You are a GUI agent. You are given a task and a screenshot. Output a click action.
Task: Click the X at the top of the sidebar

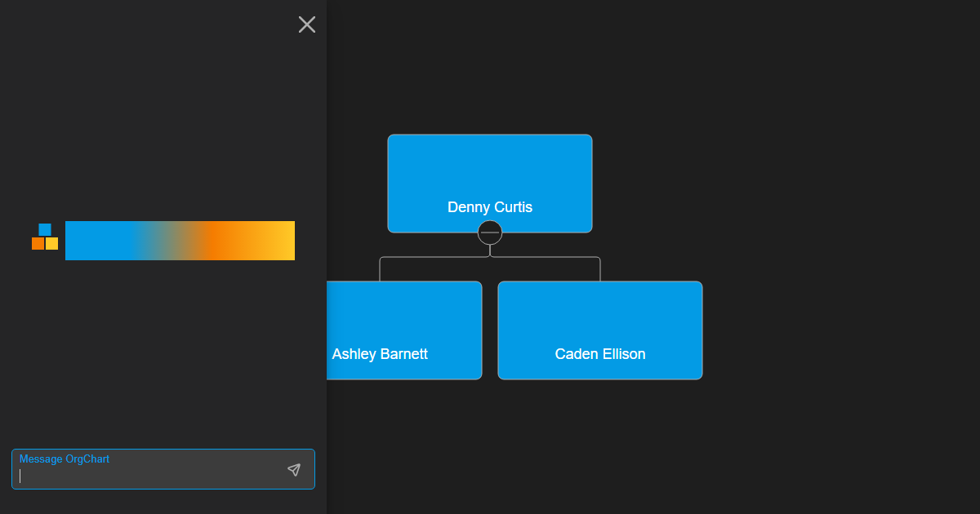(x=307, y=24)
